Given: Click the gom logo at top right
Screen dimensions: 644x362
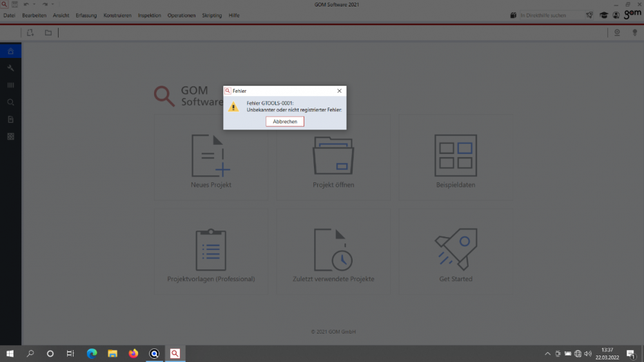Looking at the screenshot, I should [632, 14].
